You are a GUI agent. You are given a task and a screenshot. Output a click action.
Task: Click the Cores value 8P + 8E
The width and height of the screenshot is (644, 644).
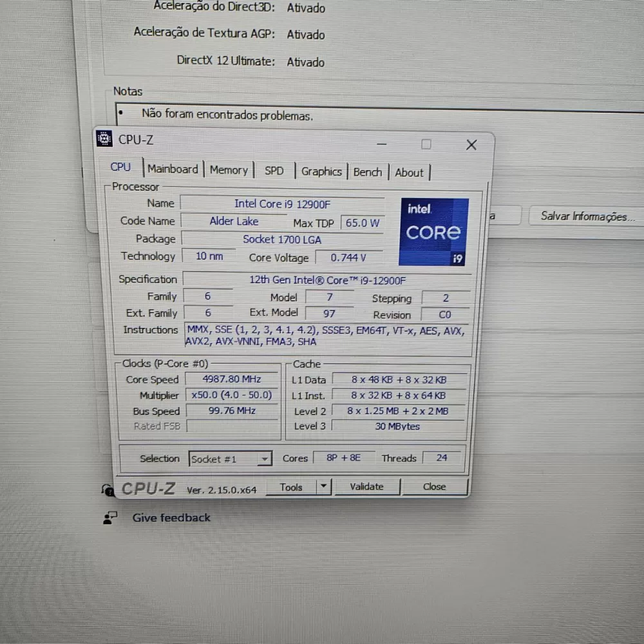coord(344,458)
